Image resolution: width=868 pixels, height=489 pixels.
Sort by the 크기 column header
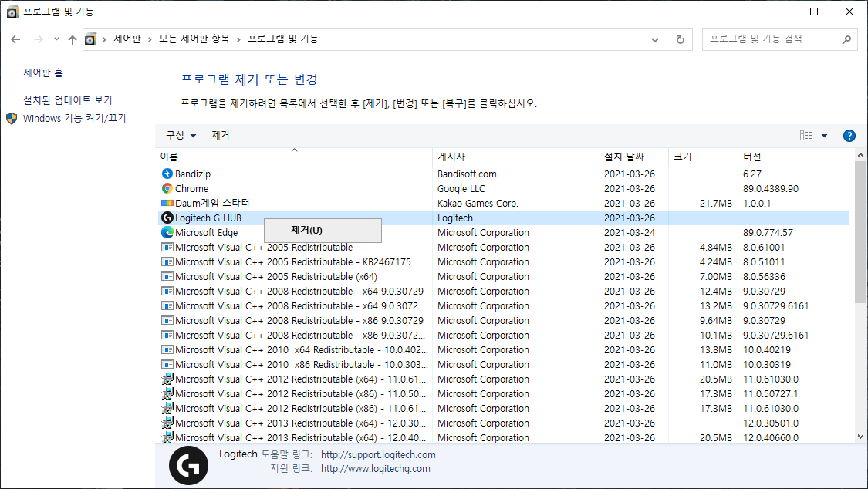coord(703,157)
